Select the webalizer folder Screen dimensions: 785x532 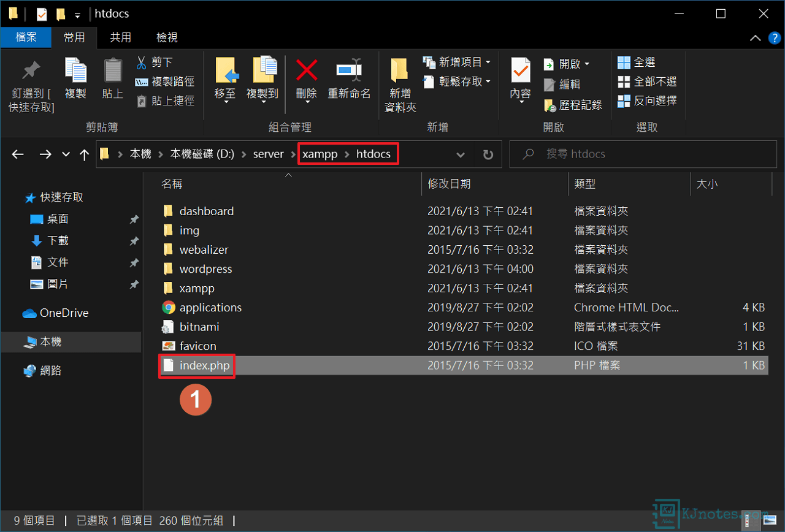pos(204,250)
